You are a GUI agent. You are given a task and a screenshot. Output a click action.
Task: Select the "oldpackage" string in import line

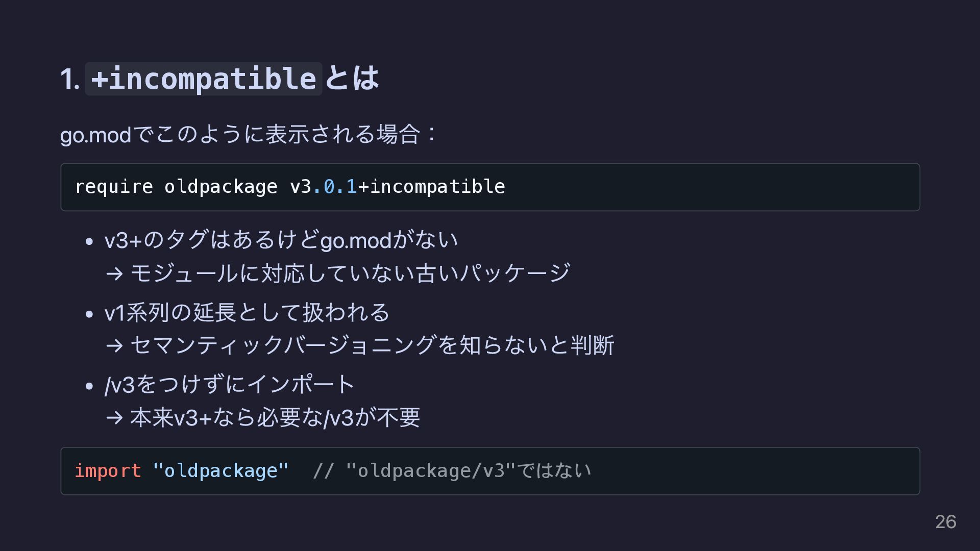220,470
